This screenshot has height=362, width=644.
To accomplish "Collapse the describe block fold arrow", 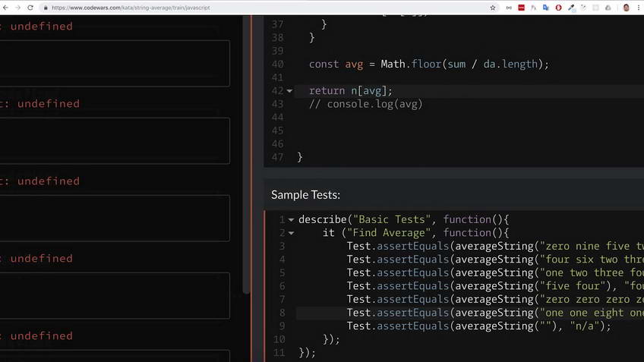I will [291, 219].
